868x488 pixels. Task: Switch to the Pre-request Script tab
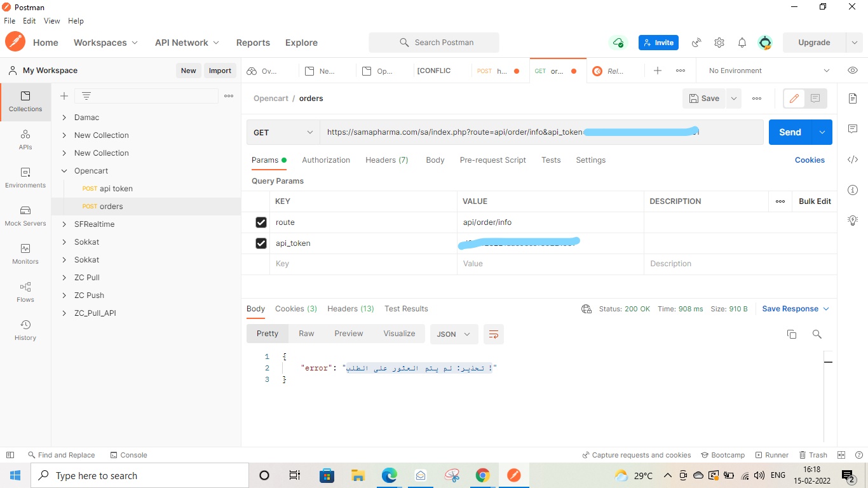492,160
